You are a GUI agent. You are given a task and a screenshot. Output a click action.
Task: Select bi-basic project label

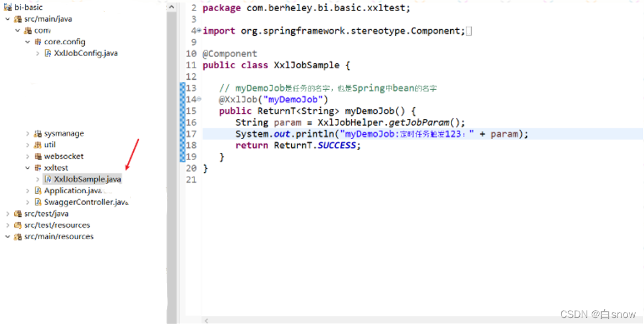(28, 7)
